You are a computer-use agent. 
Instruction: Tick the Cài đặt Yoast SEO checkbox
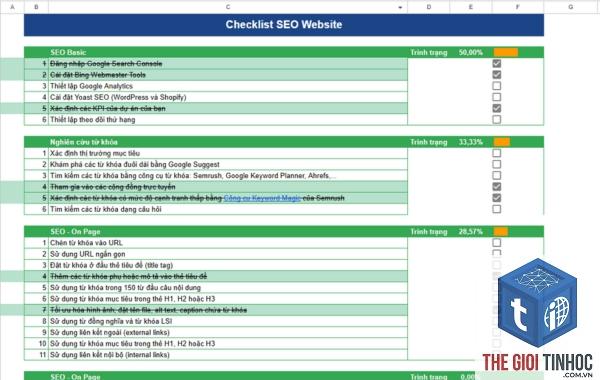click(x=497, y=97)
